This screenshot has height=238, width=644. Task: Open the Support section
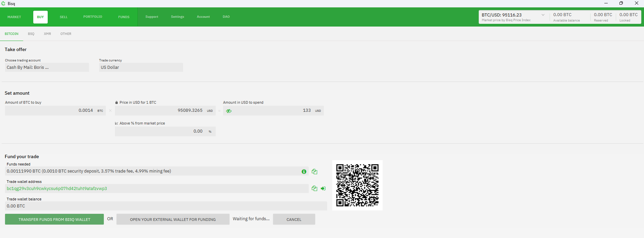point(152,17)
